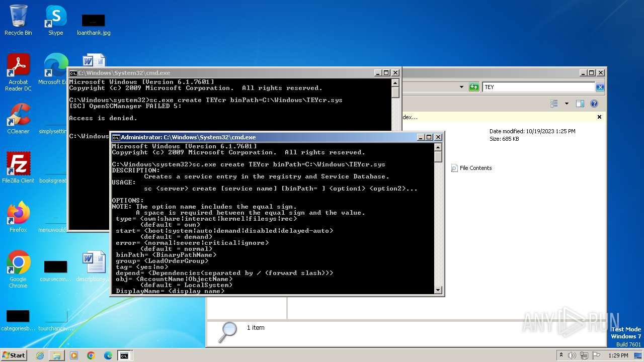Image resolution: width=644 pixels, height=362 pixels.
Task: Launch CCleaner from the desktop
Action: 18,118
